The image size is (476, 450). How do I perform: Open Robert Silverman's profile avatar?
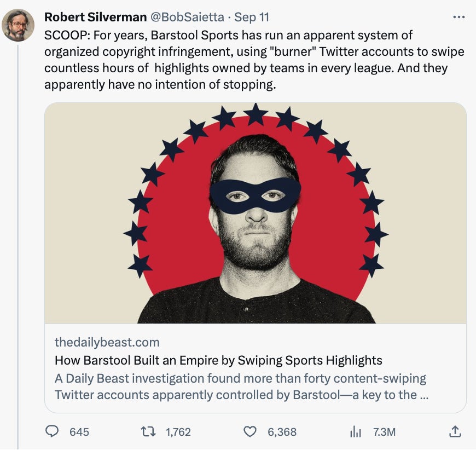[17, 25]
